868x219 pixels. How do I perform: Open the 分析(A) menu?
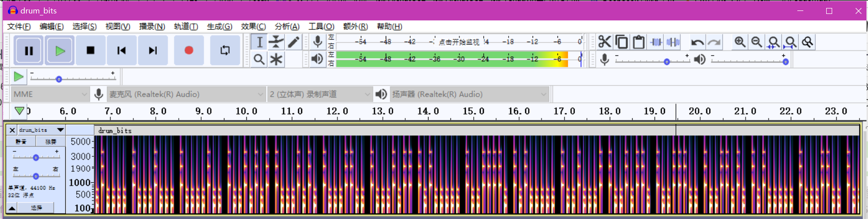click(x=287, y=26)
